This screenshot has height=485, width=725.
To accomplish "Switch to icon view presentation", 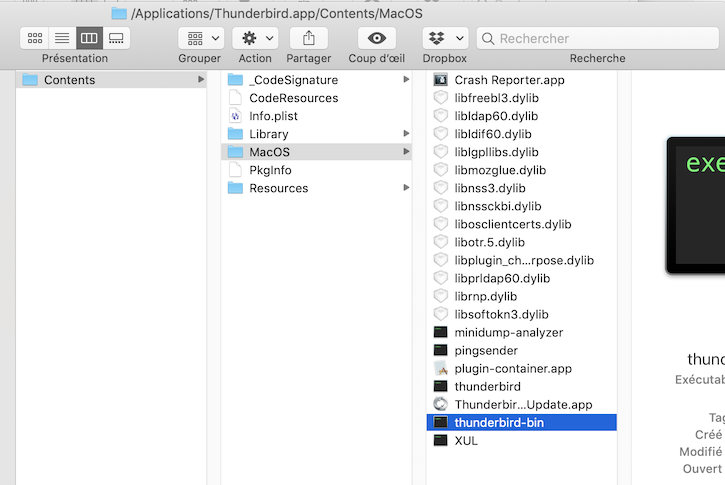I will click(x=35, y=38).
